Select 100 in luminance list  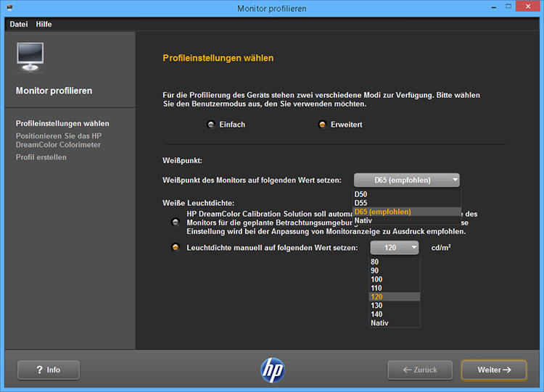395,279
